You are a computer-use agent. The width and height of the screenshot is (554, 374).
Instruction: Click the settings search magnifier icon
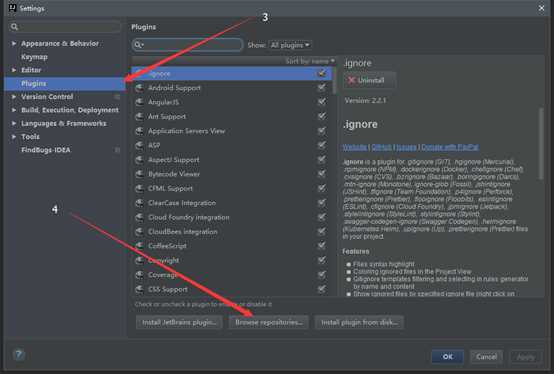point(14,27)
